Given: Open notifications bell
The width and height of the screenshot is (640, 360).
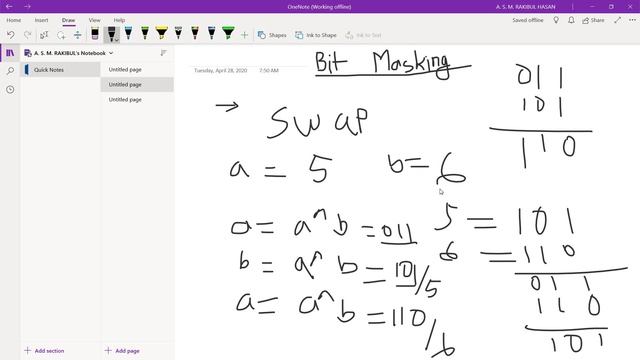Looking at the screenshot, I should pyautogui.click(x=571, y=20).
